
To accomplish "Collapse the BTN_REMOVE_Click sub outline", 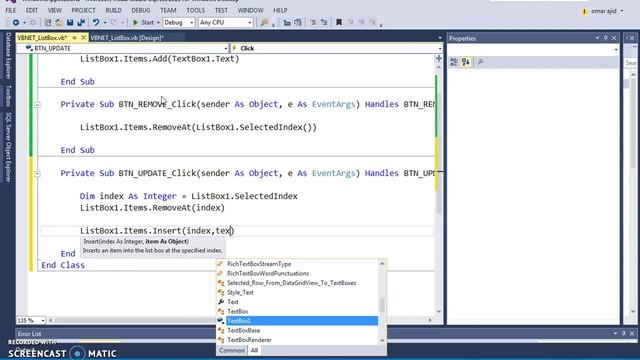I will (37, 104).
